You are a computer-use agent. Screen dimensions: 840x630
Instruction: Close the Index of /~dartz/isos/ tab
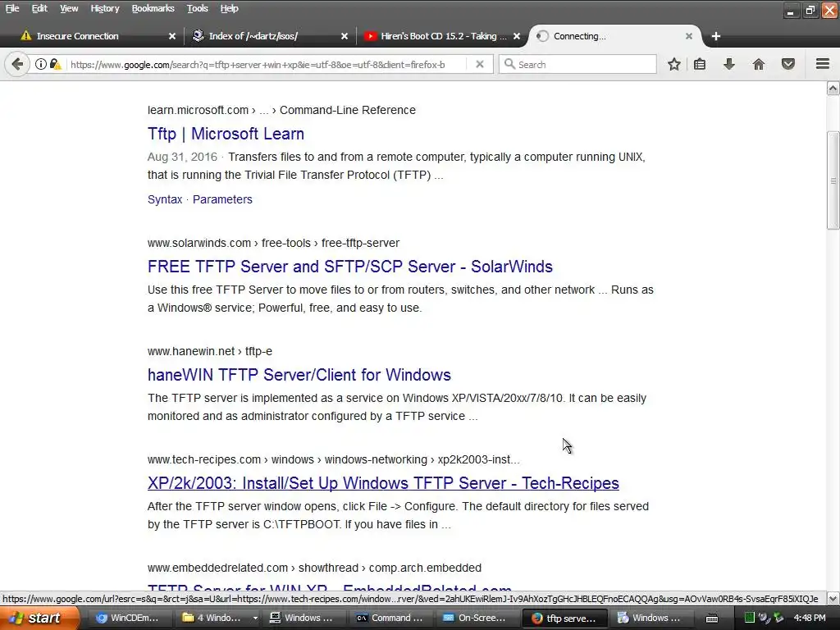345,36
